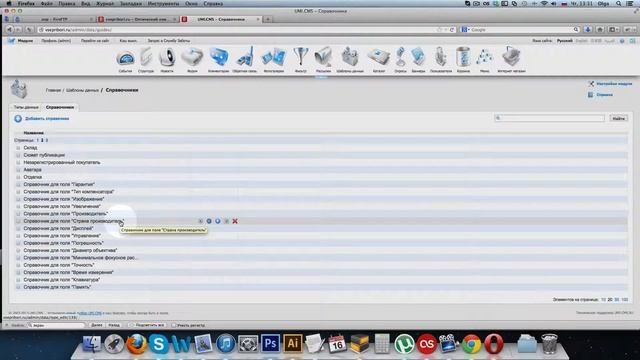The width and height of the screenshot is (640, 360).
Task: Open the Комментарии module icon
Action: (219, 57)
